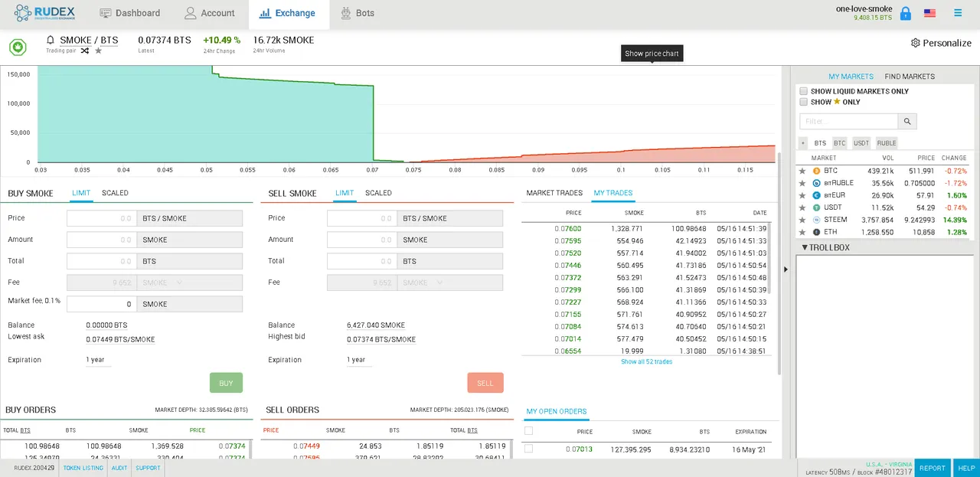Click the green BUY button
The image size is (980, 477).
tap(226, 383)
